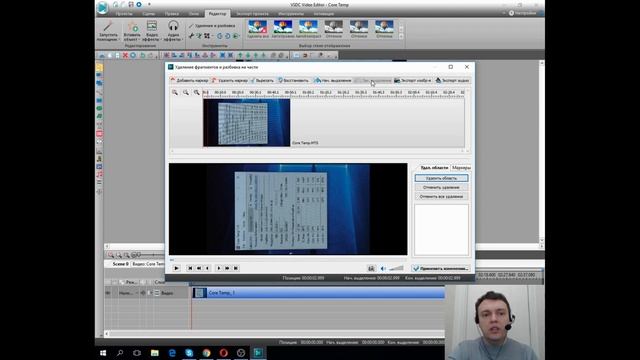Open the Инструменты ribbon tab
This screenshot has height=360, width=640.
pyautogui.click(x=291, y=13)
